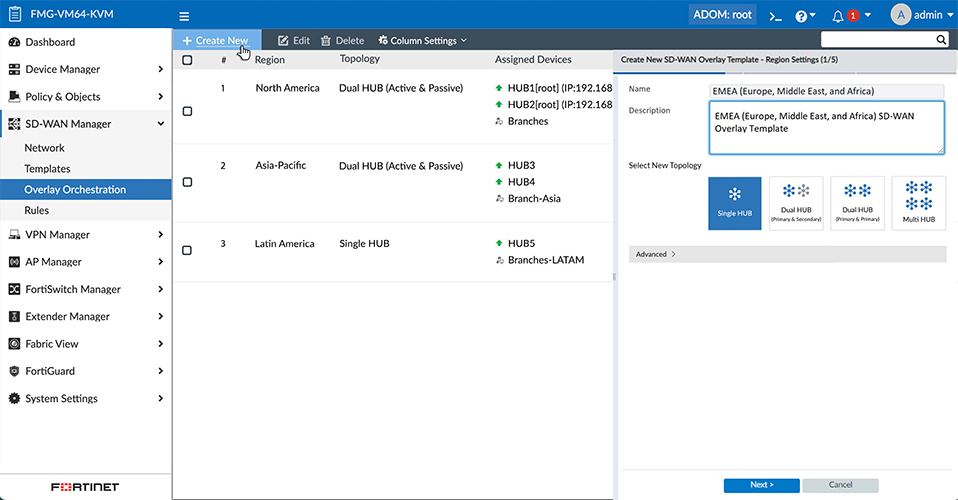Click the Extender Manager icon
This screenshot has height=500, width=958.
click(x=14, y=317)
